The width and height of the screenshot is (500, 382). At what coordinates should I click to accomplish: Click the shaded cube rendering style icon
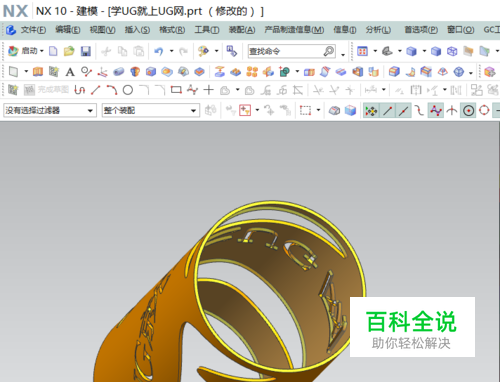411,51
